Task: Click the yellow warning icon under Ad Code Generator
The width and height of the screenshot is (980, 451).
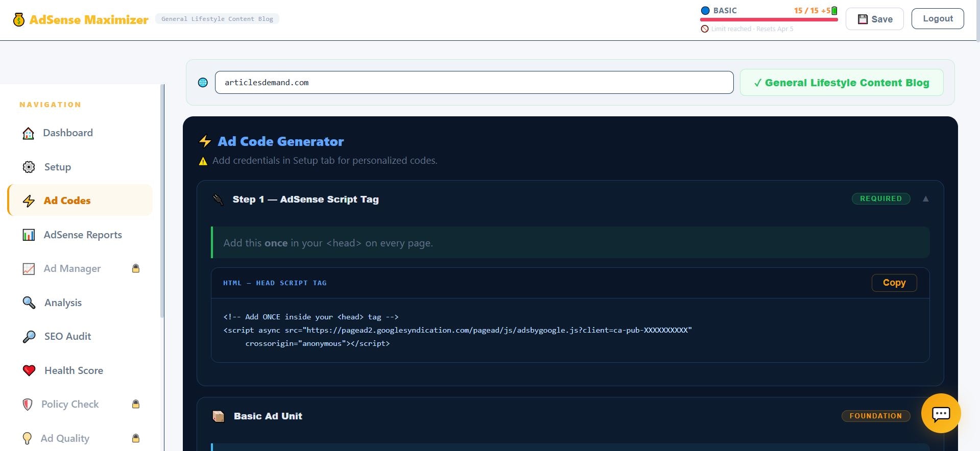Action: click(203, 161)
